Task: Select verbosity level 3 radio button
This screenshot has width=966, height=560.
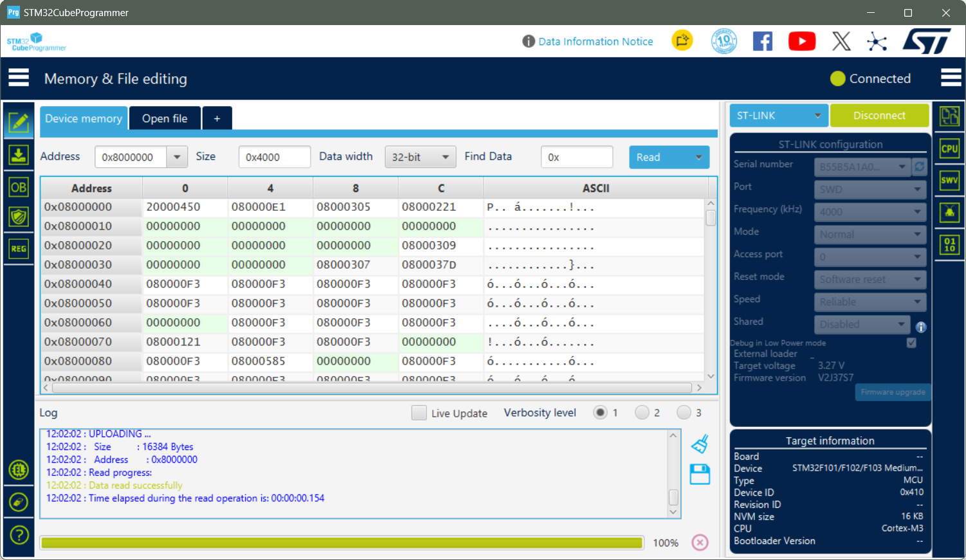Action: (684, 412)
